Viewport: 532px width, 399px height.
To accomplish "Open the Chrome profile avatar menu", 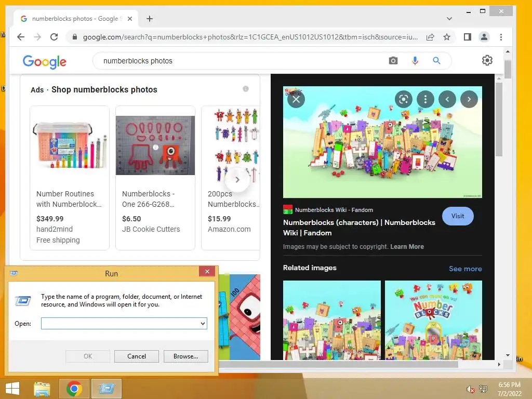I will 484,37.
